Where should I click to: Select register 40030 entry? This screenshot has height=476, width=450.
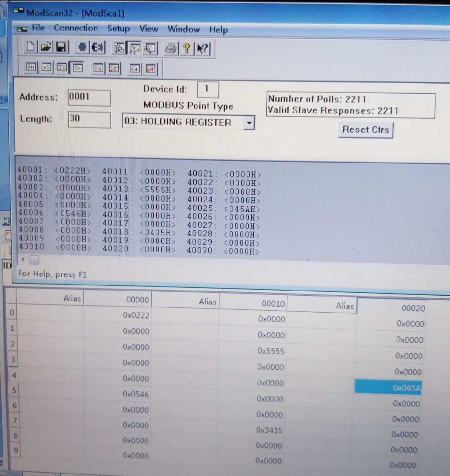[223, 251]
